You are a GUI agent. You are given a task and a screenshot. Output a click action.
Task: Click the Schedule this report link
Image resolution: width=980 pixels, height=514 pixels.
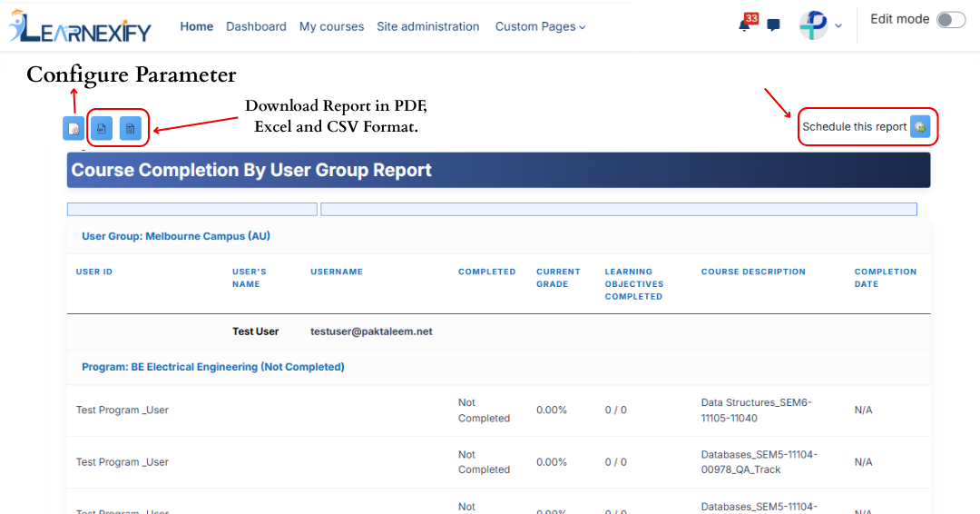pyautogui.click(x=854, y=127)
